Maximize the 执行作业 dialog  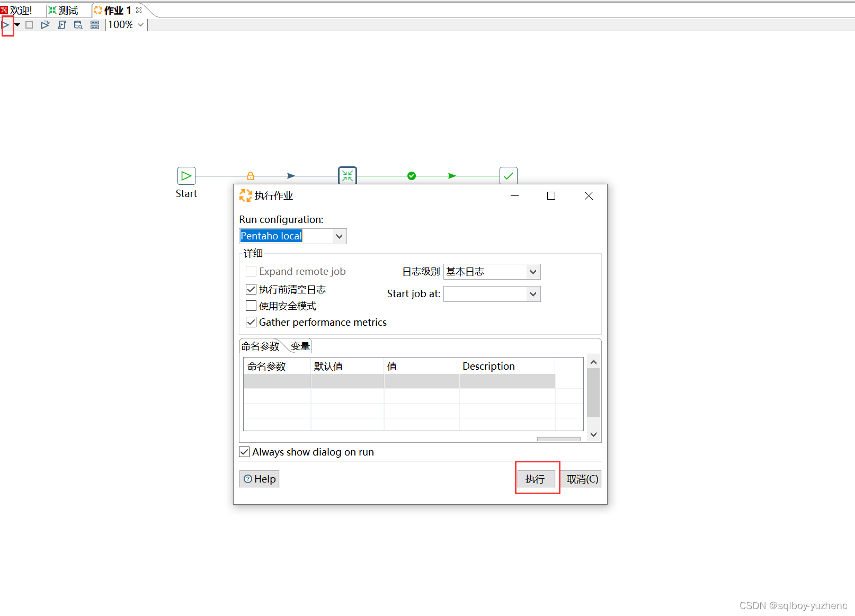click(x=551, y=196)
